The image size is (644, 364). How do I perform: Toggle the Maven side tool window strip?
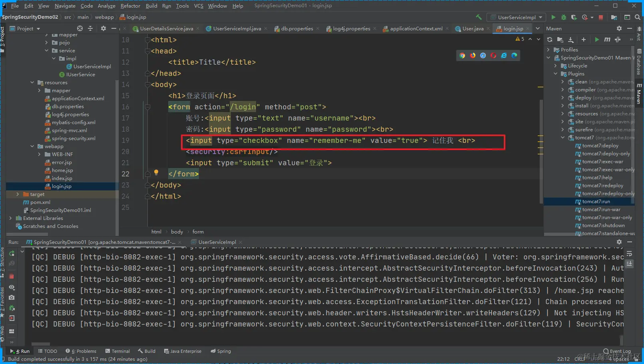tap(639, 94)
